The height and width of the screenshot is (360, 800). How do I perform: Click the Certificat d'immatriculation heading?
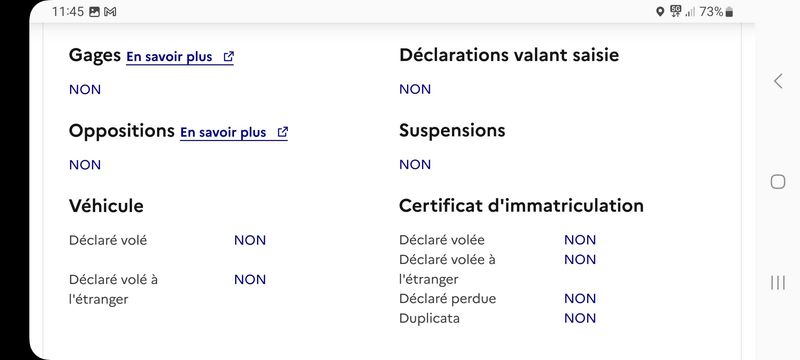(521, 205)
